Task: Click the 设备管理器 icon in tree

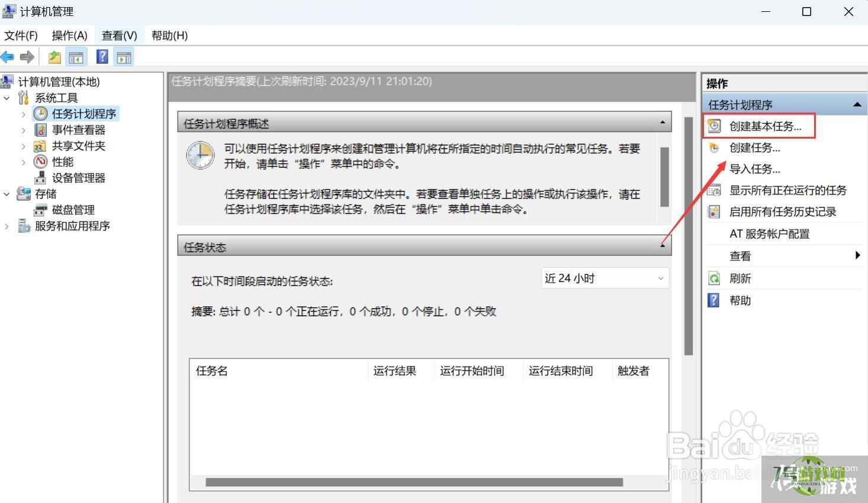Action: tap(41, 178)
